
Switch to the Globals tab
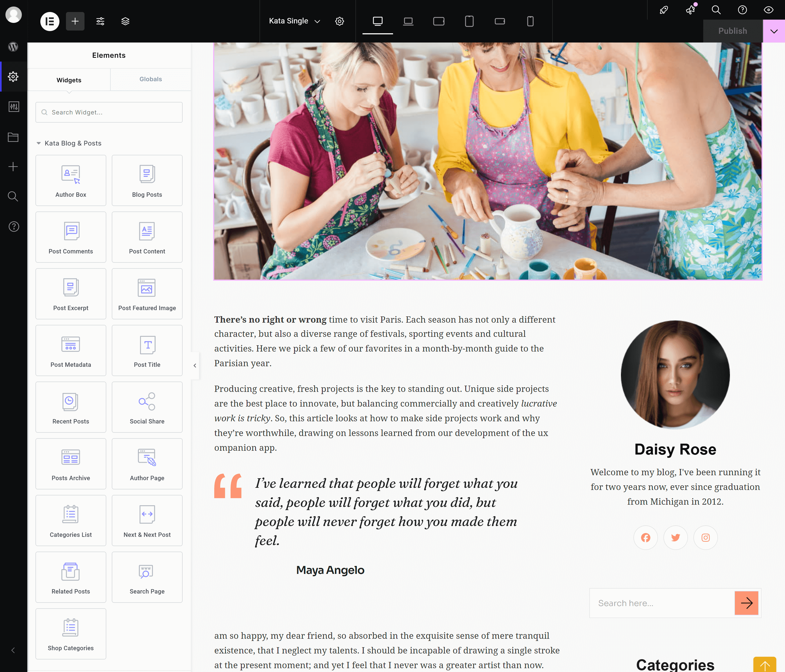(x=150, y=79)
